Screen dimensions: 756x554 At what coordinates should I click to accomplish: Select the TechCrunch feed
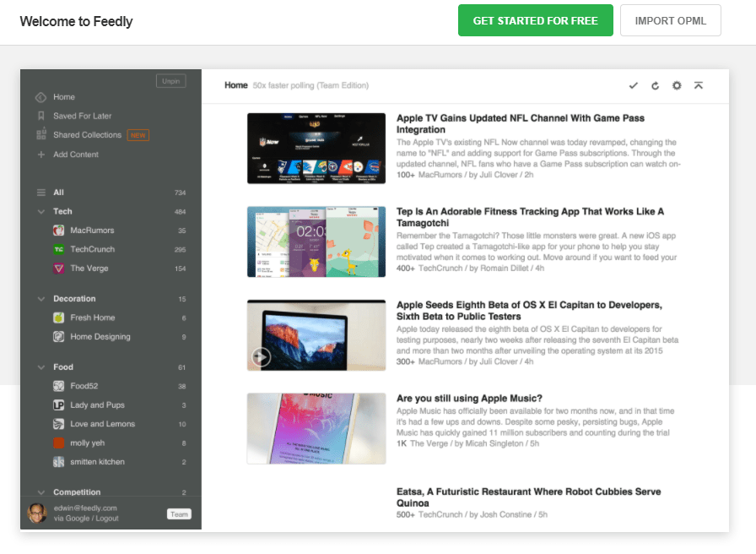click(93, 249)
